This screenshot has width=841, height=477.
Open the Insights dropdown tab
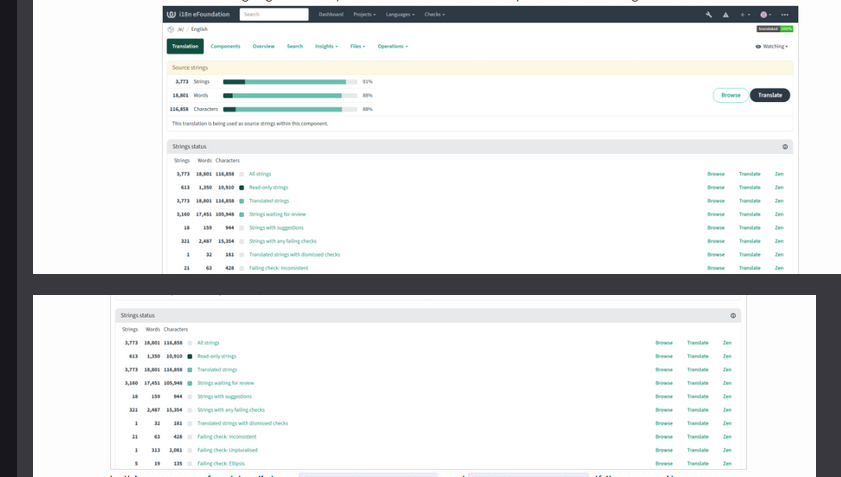pos(326,46)
